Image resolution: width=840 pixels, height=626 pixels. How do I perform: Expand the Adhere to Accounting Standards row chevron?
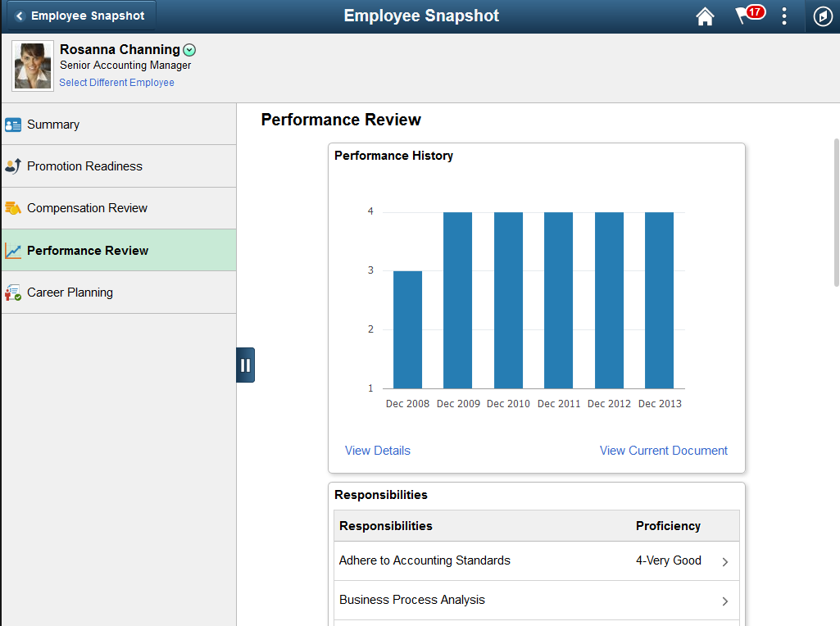724,562
